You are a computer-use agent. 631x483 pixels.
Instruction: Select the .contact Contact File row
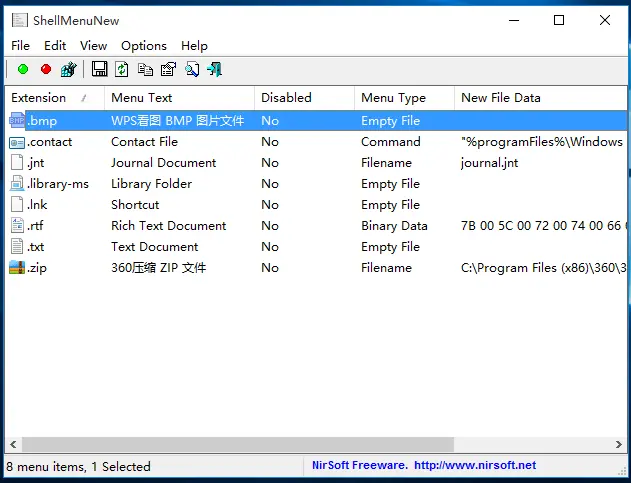(x=144, y=142)
